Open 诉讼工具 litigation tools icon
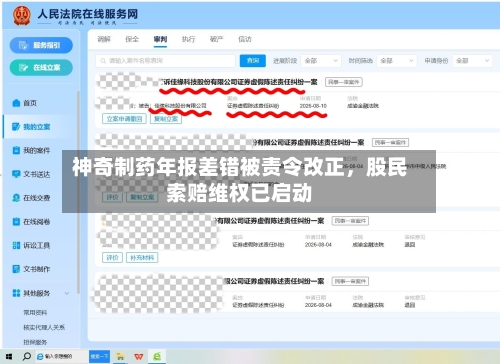This screenshot has height=364, width=500. [16, 245]
